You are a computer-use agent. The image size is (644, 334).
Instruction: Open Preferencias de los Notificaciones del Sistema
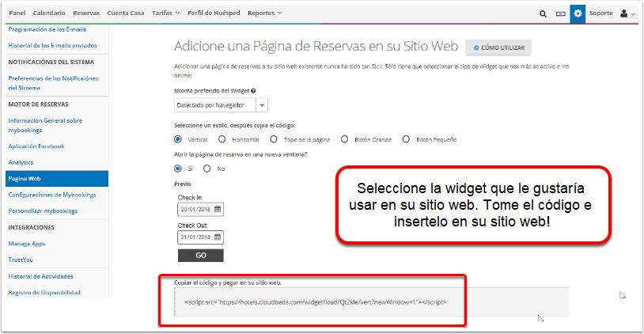(53, 83)
